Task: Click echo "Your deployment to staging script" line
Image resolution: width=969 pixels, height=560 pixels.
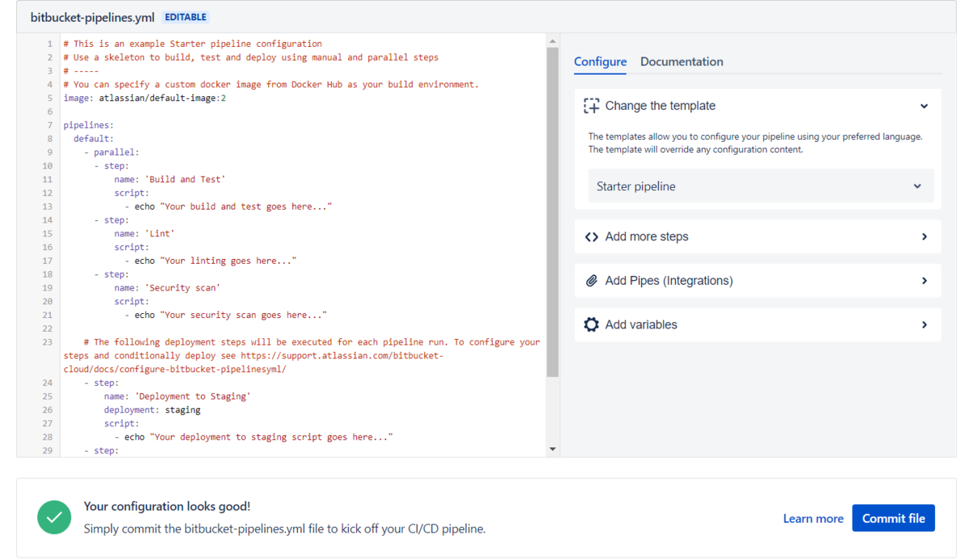Action: 254,437
